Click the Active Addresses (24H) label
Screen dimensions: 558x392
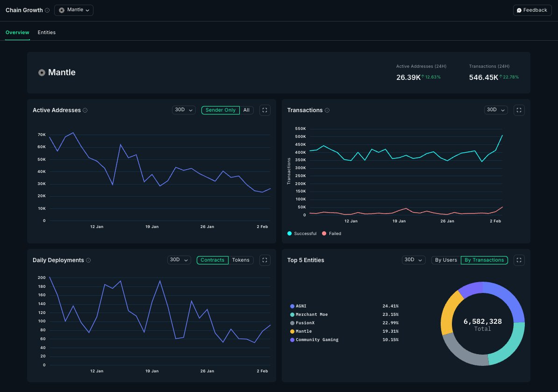point(422,66)
